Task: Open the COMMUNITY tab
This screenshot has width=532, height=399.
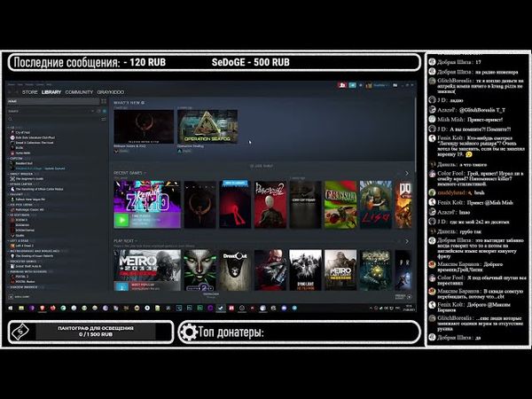Action: coord(79,92)
